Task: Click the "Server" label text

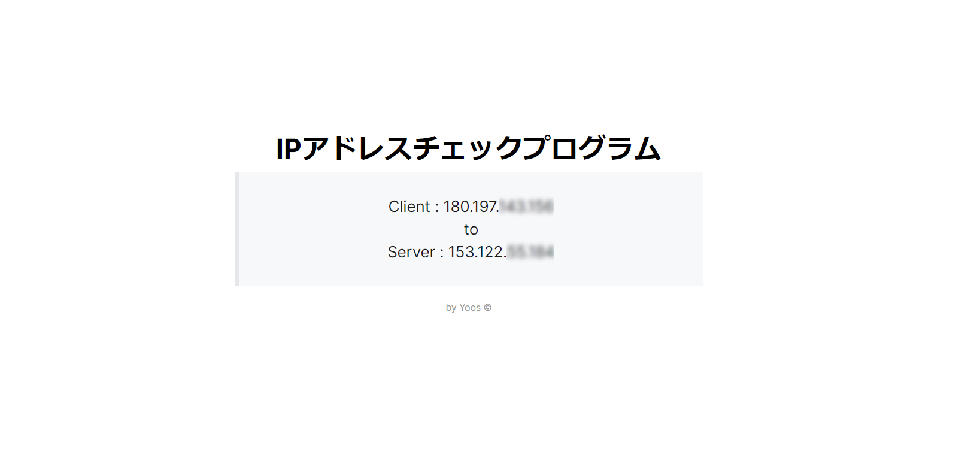Action: pos(411,252)
